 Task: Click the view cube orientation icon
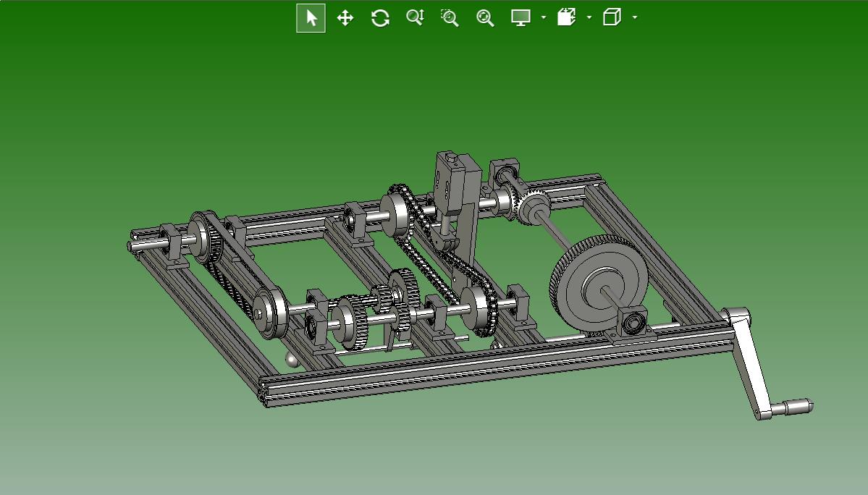(612, 17)
